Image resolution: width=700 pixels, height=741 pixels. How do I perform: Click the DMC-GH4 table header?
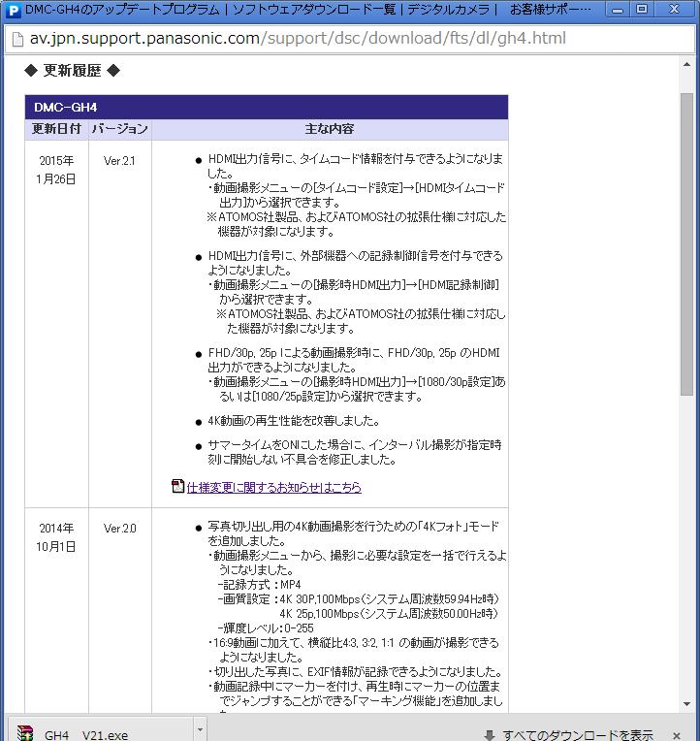point(267,108)
